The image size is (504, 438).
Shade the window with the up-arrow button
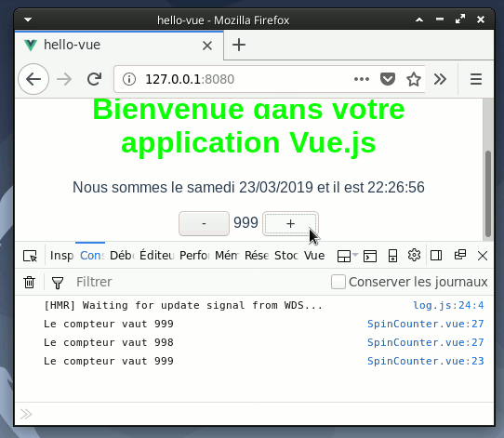coord(419,20)
